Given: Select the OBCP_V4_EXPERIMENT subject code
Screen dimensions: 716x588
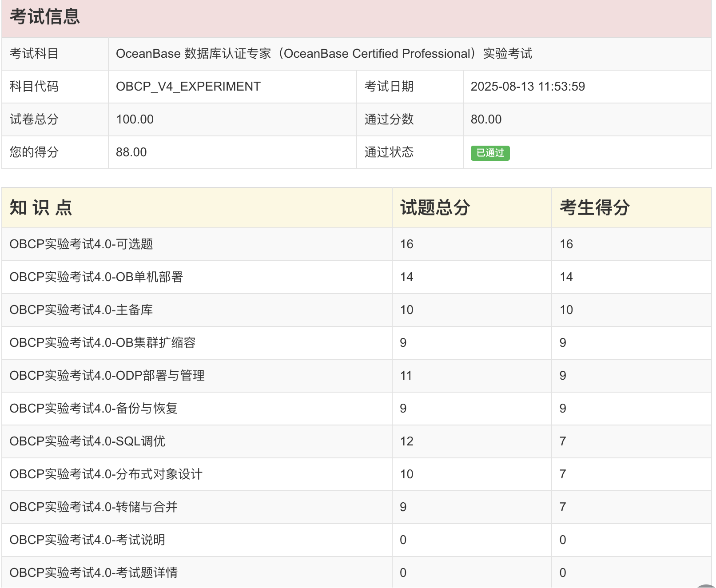Looking at the screenshot, I should point(188,87).
